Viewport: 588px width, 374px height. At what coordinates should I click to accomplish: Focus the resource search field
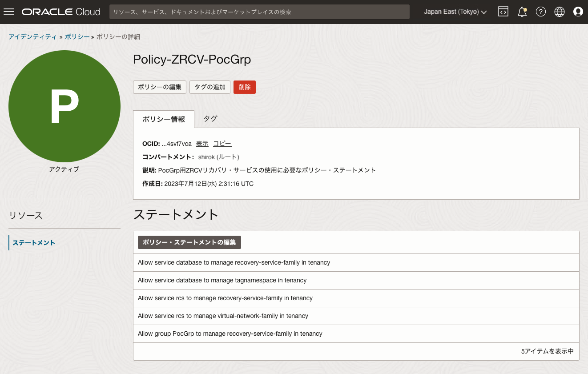[259, 12]
